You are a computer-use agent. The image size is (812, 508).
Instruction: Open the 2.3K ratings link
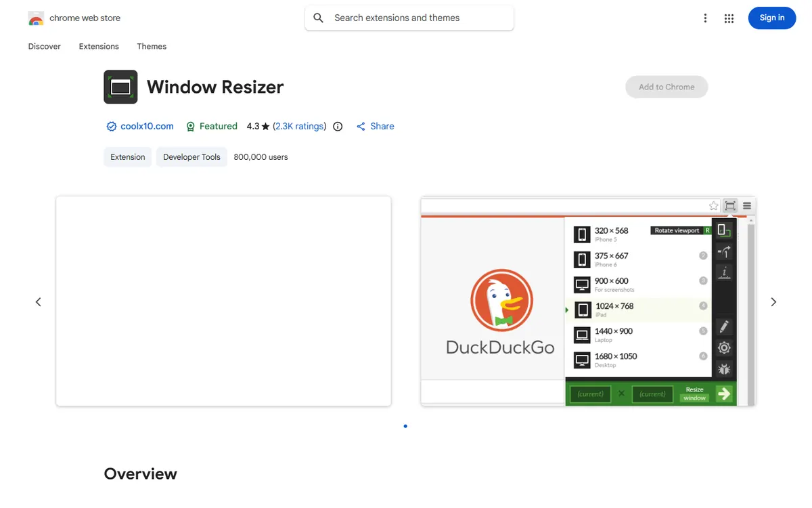pos(300,127)
